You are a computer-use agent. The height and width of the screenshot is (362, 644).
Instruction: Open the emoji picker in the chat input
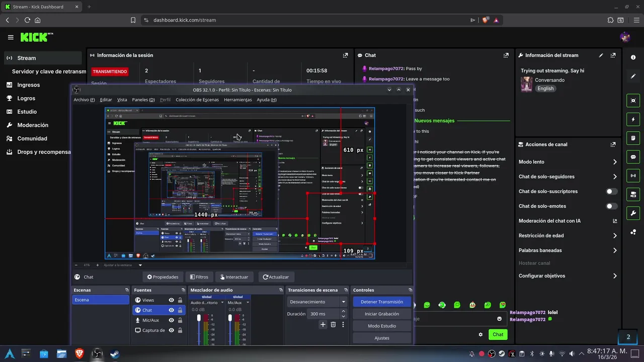coord(499,319)
